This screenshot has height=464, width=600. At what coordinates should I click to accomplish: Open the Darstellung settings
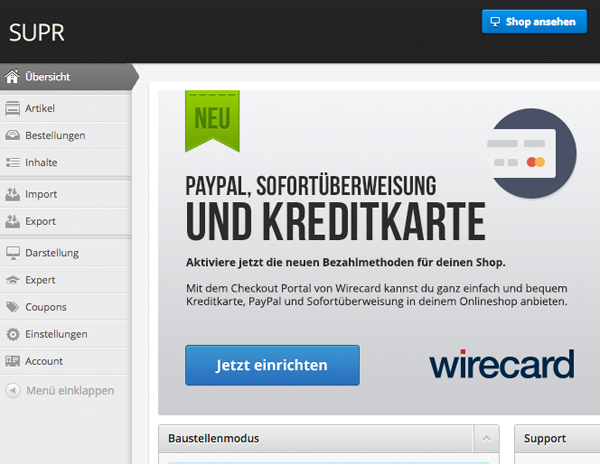click(x=66, y=253)
